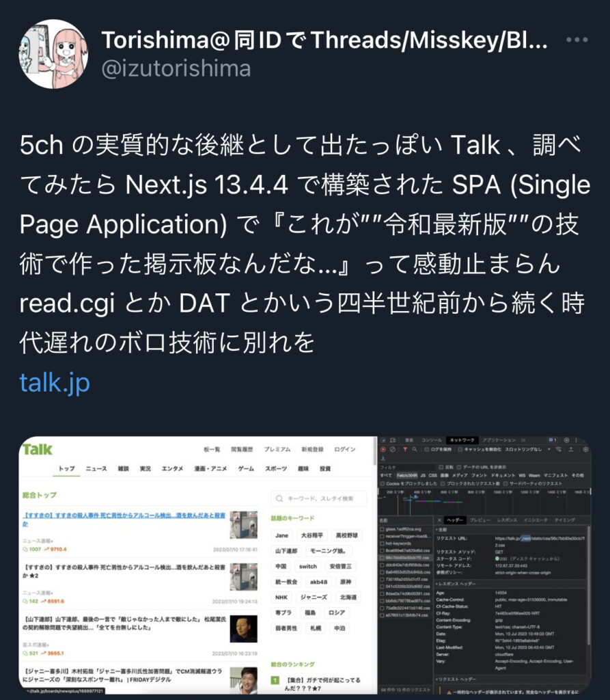Image resolution: width=610 pixels, height=700 pixels.
Task: Open the talk.jp link
Action: point(55,383)
